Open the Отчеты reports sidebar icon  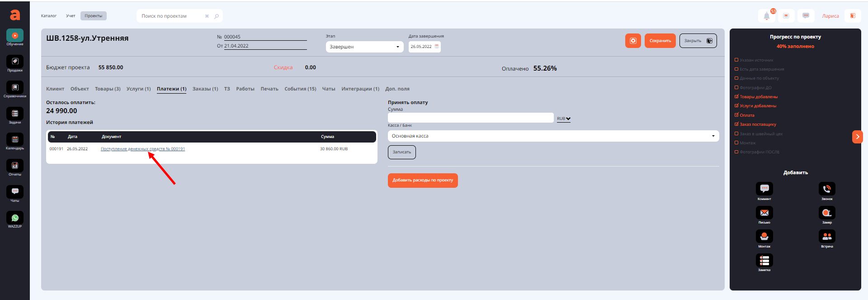pos(15,166)
